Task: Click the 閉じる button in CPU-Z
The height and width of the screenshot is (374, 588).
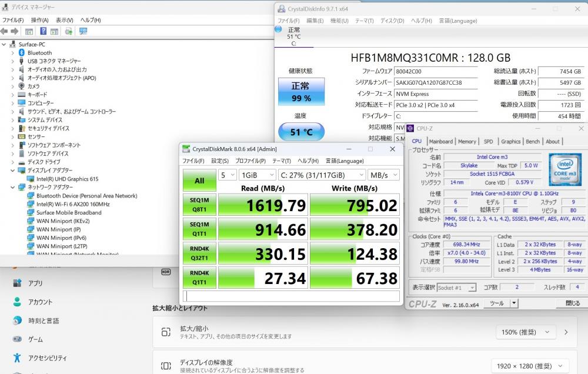Action: click(x=572, y=303)
